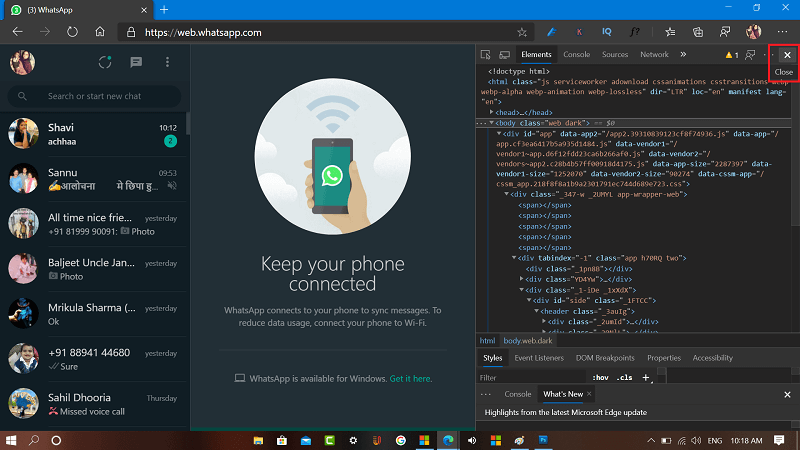
Task: Select element inspector tool in DevTools
Action: [x=486, y=55]
